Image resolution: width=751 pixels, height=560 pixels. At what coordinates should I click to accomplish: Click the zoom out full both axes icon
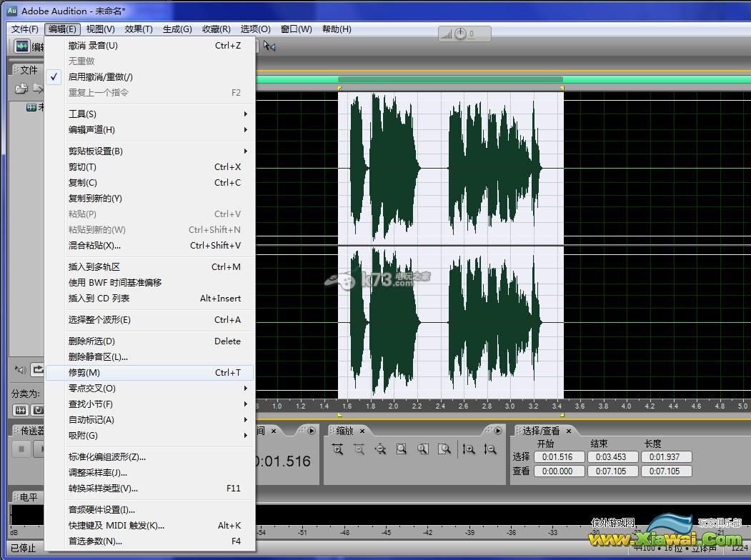pyautogui.click(x=380, y=449)
